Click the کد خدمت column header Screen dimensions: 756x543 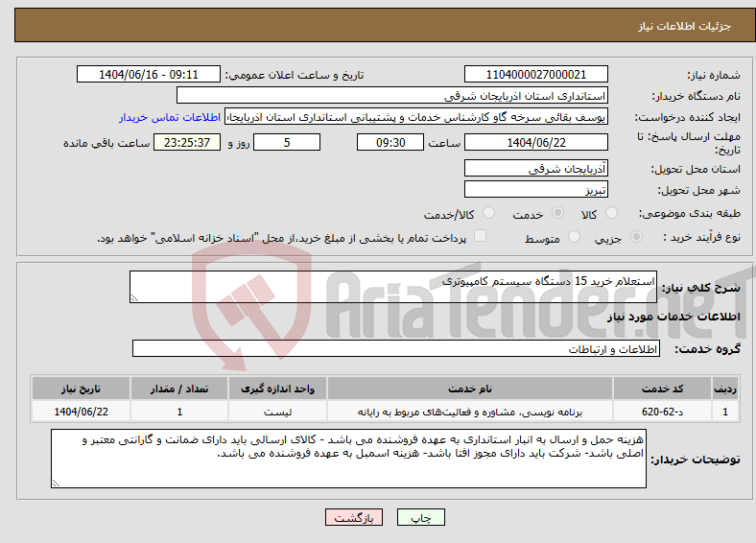click(663, 389)
